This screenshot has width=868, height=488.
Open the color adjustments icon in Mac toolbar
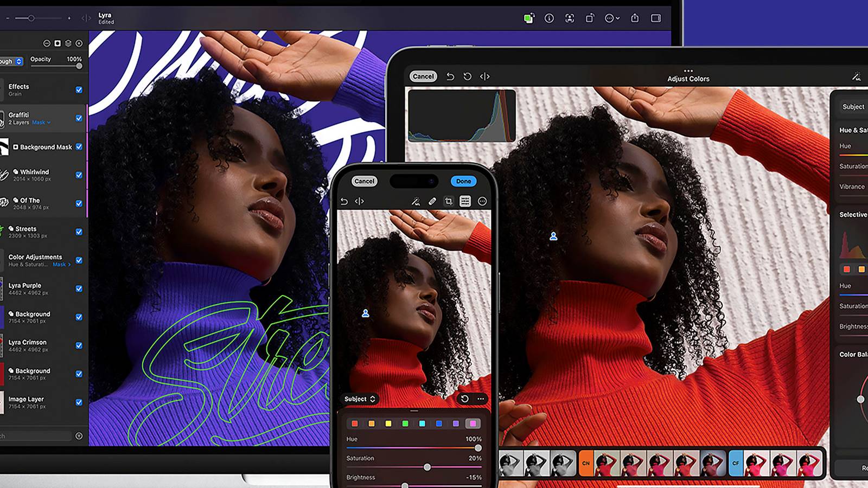tap(529, 18)
